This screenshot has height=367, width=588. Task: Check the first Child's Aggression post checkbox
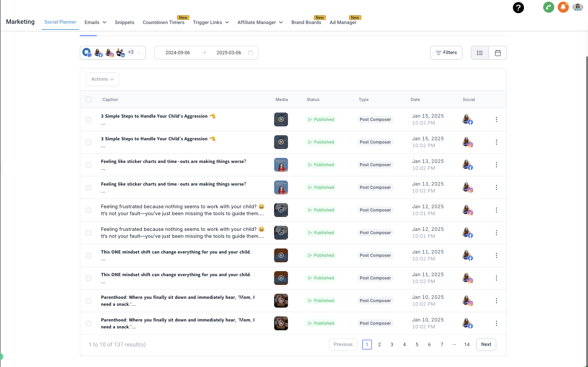[x=89, y=120]
